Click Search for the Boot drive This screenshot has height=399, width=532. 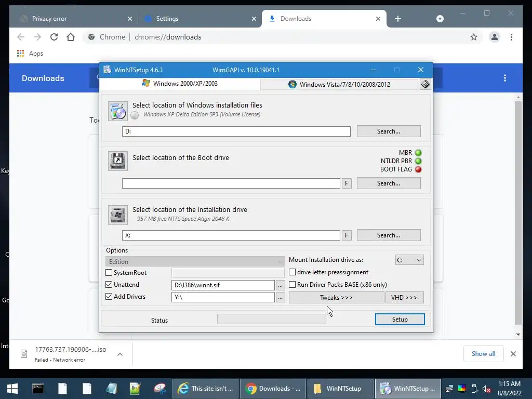click(x=389, y=183)
